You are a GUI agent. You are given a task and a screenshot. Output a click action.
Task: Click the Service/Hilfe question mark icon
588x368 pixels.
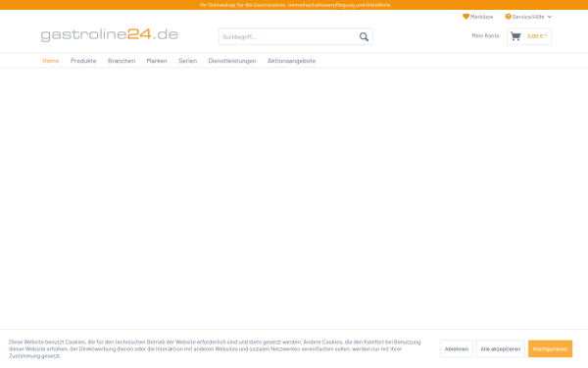508,17
